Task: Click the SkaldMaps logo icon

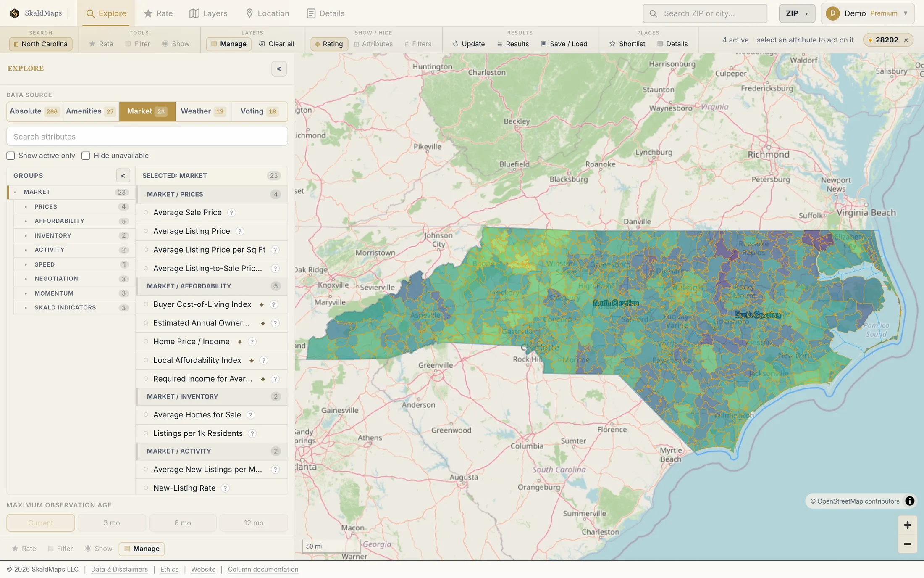Action: click(15, 13)
